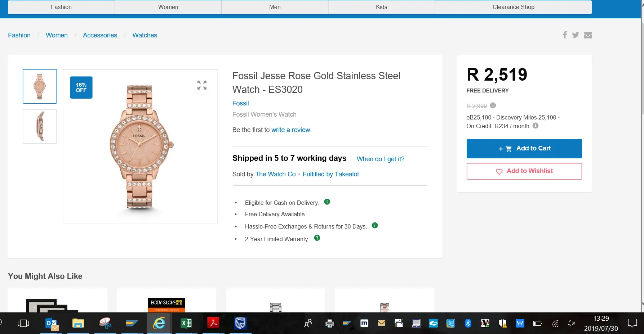
Task: Open the Clearance Shop tab
Action: pos(513,7)
